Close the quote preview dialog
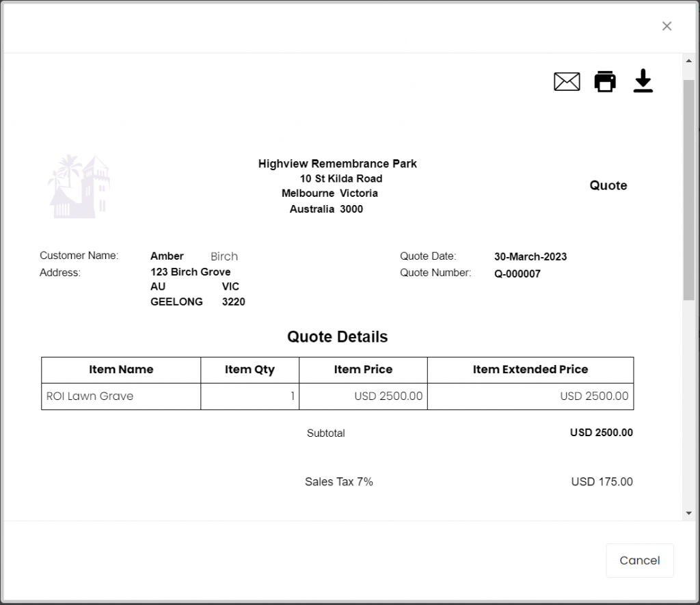The image size is (700, 605). [x=667, y=27]
